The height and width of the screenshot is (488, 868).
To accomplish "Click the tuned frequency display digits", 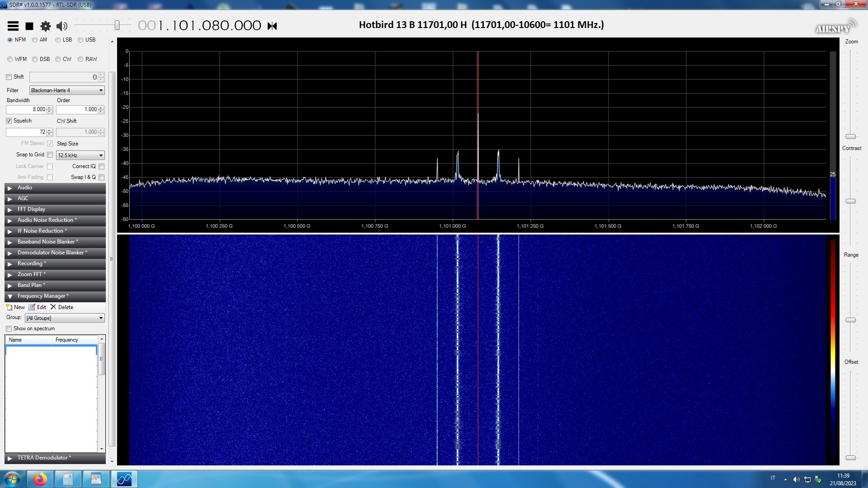I will point(199,26).
